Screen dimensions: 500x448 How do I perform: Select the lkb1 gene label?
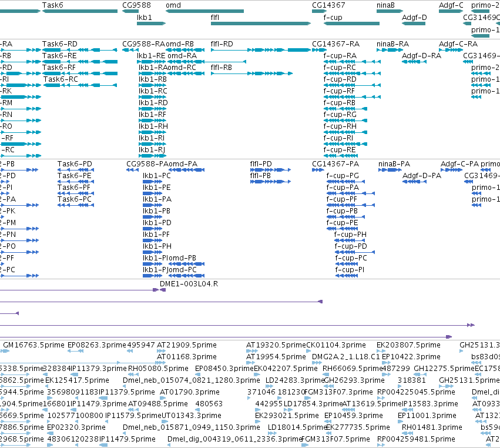144,17
